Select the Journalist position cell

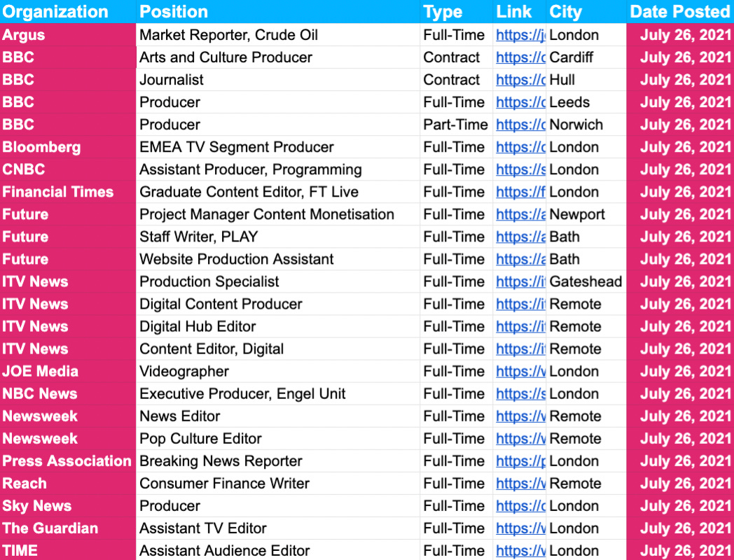pos(278,80)
